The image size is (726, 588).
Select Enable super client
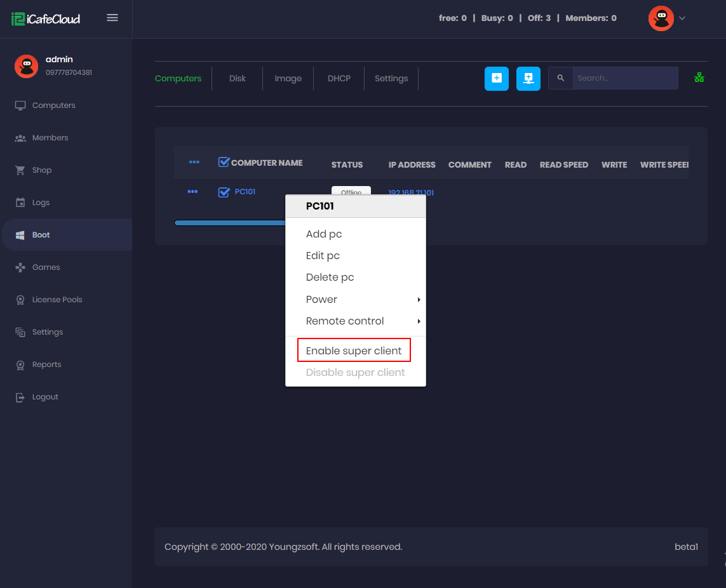354,351
